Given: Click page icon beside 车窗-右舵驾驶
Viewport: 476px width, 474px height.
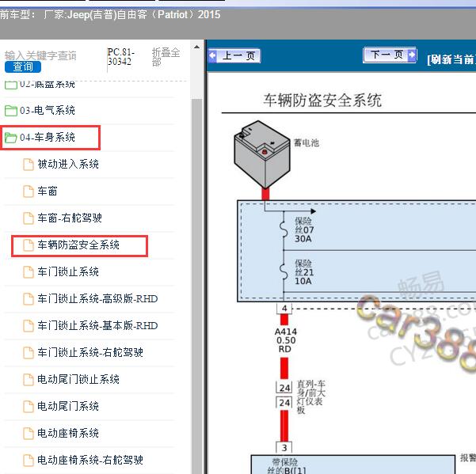Looking at the screenshot, I should pos(29,218).
